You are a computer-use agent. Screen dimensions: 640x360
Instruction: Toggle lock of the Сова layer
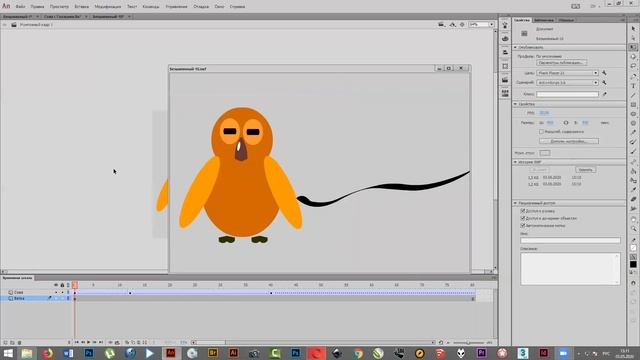[62, 292]
